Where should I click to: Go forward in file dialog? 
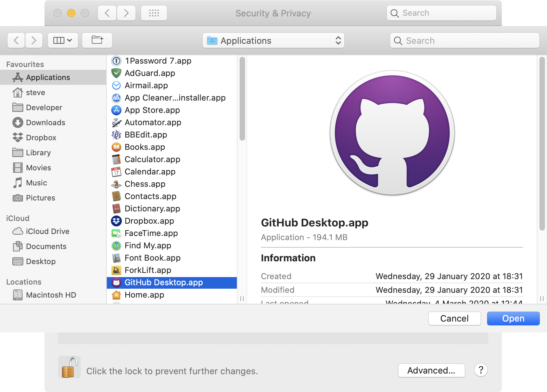(34, 40)
